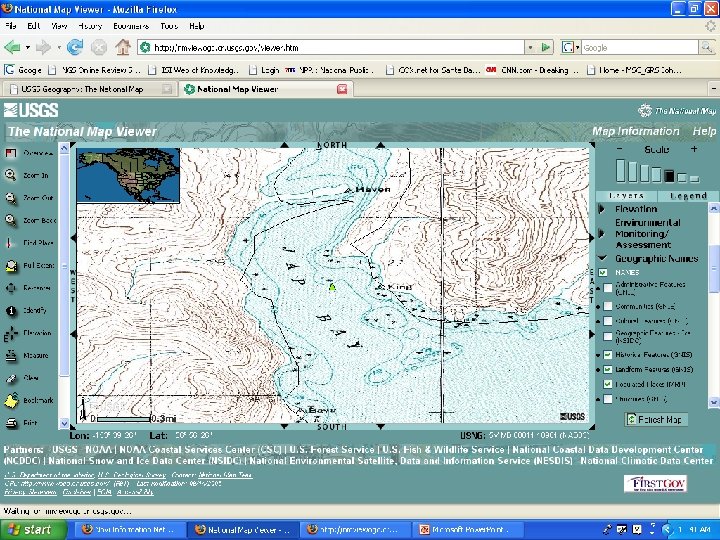
Task: Expand Environmental Monitoring/Assessment group
Action: [x=602, y=234]
